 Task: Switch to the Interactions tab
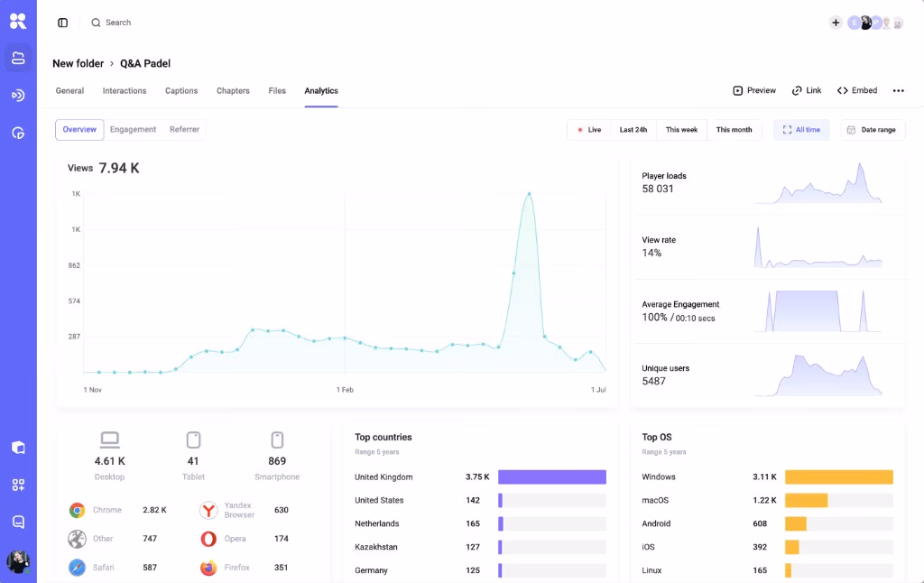click(125, 91)
